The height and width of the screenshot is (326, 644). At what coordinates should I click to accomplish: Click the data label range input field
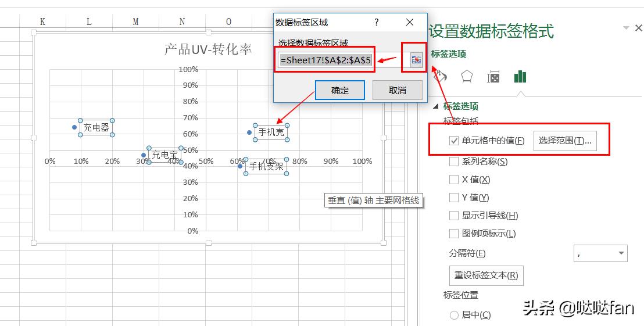(325, 60)
